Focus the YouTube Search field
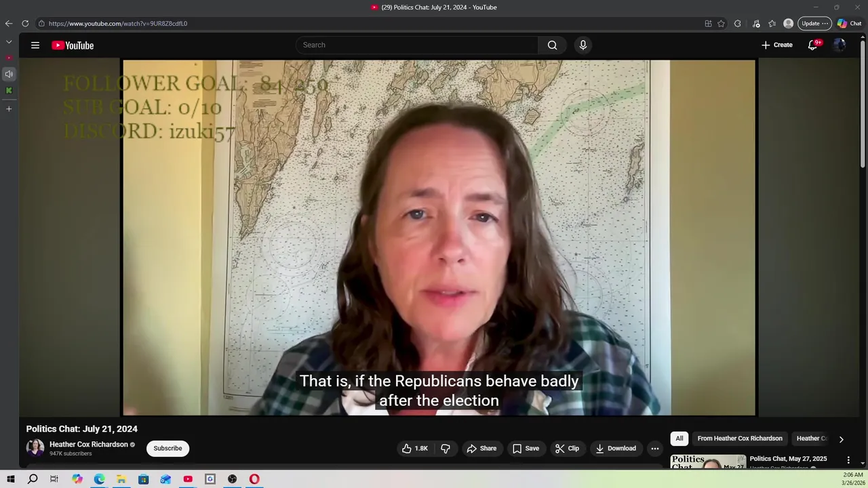The image size is (868, 488). pyautogui.click(x=417, y=45)
